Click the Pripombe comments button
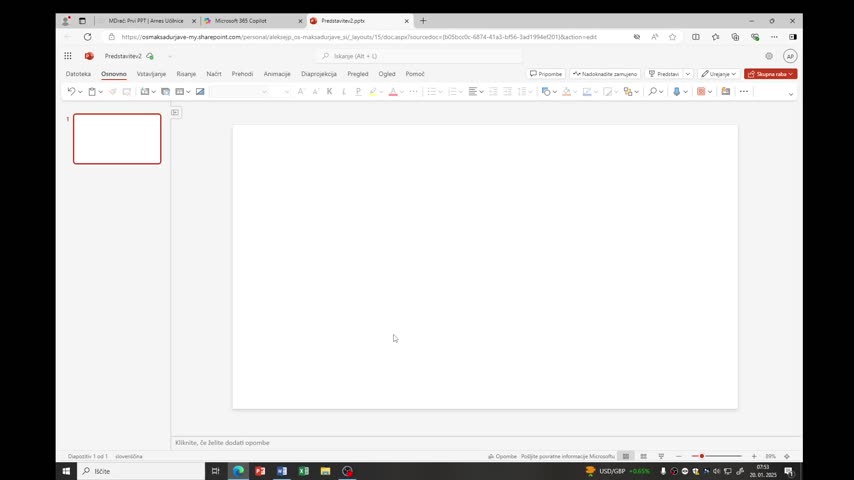This screenshot has height=480, width=854. click(546, 74)
